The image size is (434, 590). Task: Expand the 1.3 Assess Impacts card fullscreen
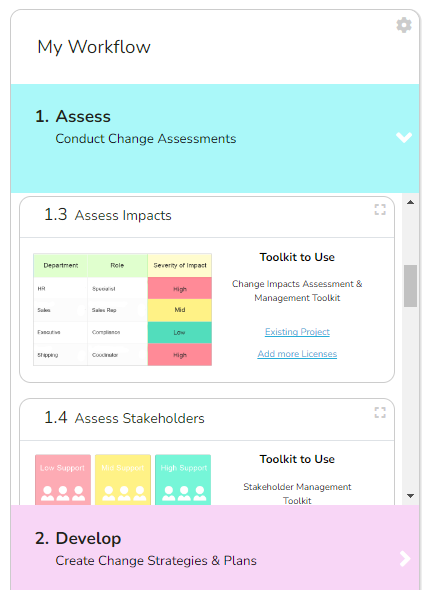click(x=380, y=210)
